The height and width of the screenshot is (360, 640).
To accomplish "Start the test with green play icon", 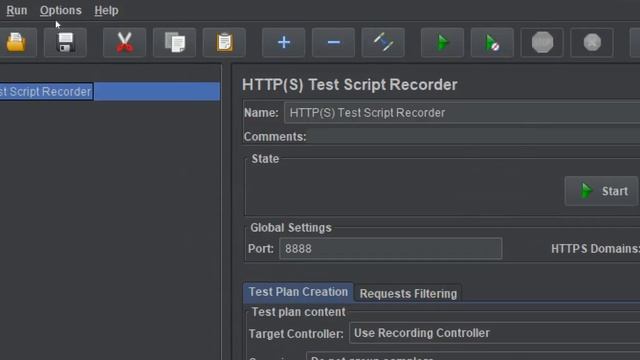I will pos(442,42).
